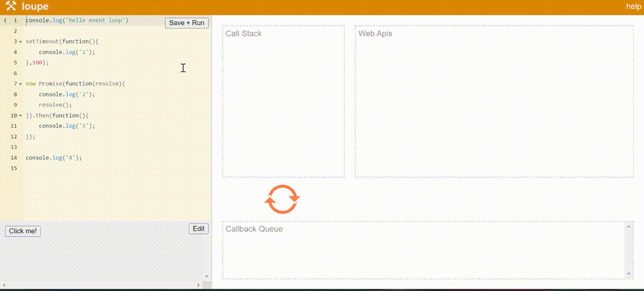Click the Web Apis panel label
Viewport: 644px width, 291px height.
[x=375, y=33]
